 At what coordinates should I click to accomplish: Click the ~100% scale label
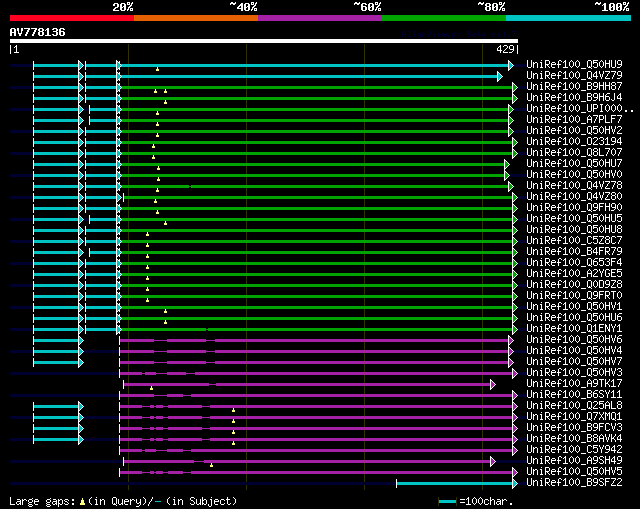coord(612,7)
